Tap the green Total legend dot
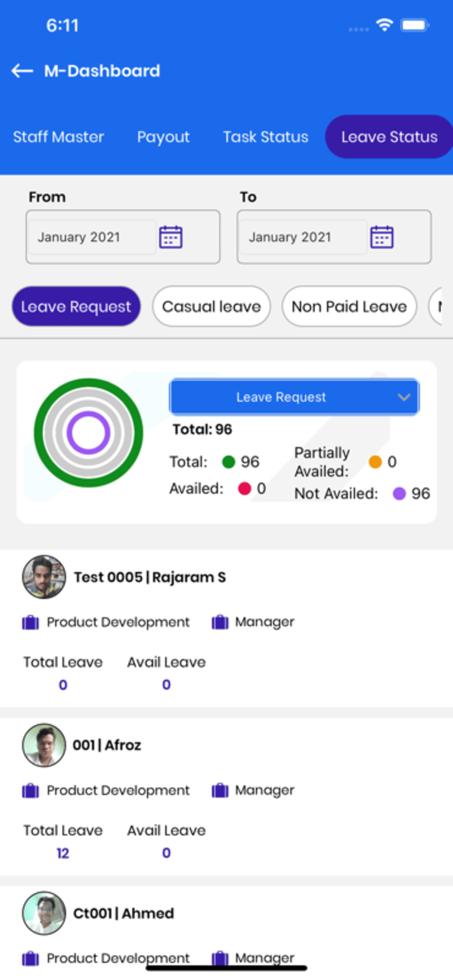The width and height of the screenshot is (453, 980). 228,462
